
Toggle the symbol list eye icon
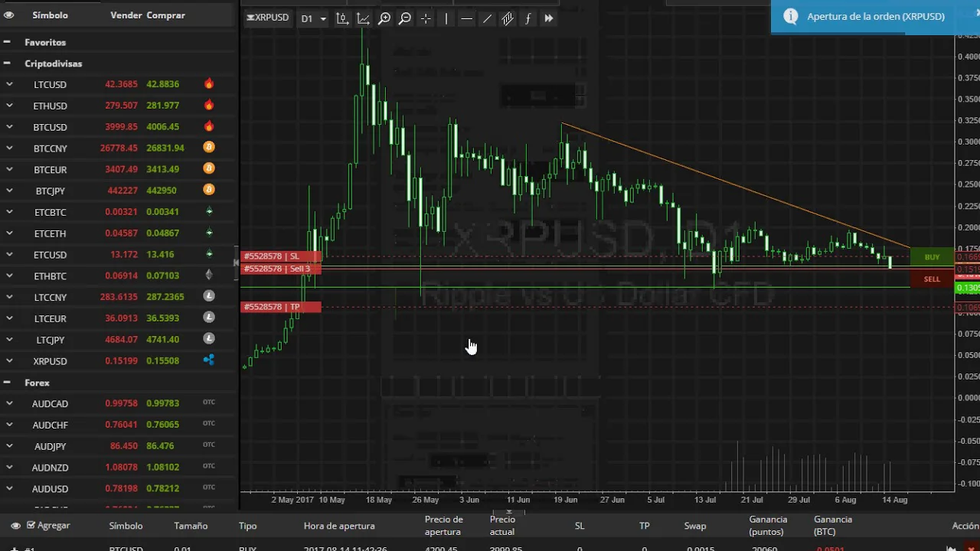tap(9, 15)
